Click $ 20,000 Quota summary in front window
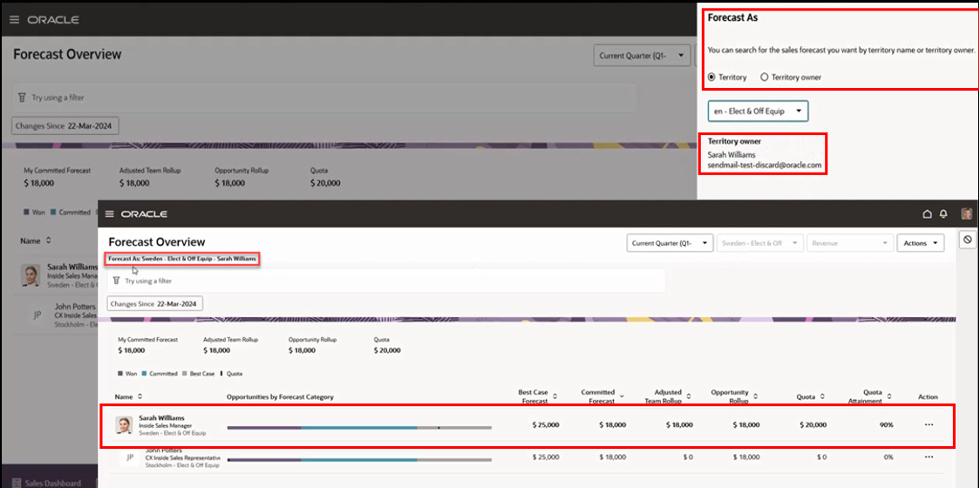The height and width of the screenshot is (488, 980). coord(387,350)
